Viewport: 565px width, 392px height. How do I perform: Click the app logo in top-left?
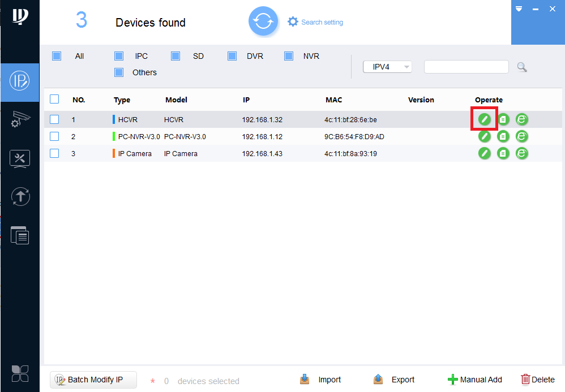20,16
